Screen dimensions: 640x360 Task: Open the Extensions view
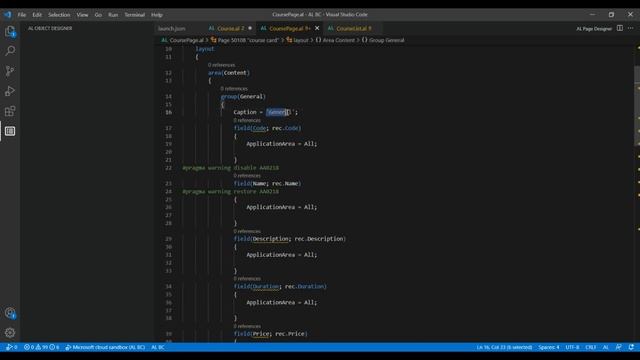click(10, 111)
